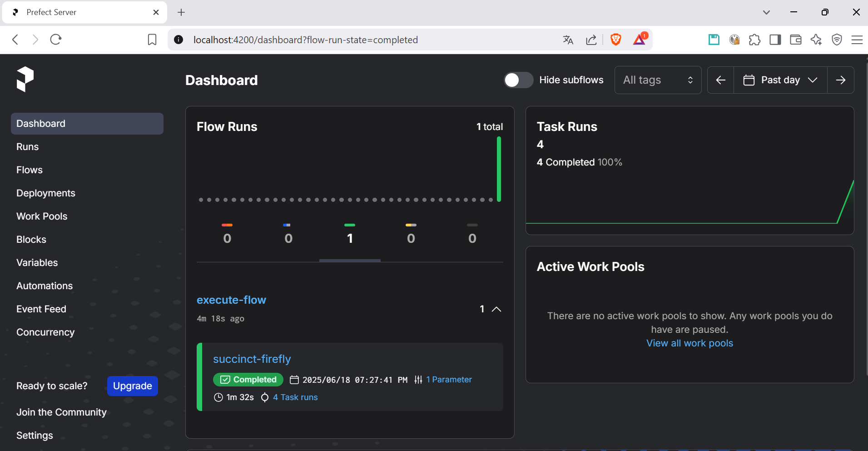Open the All tags dropdown
The width and height of the screenshot is (868, 451).
(658, 80)
